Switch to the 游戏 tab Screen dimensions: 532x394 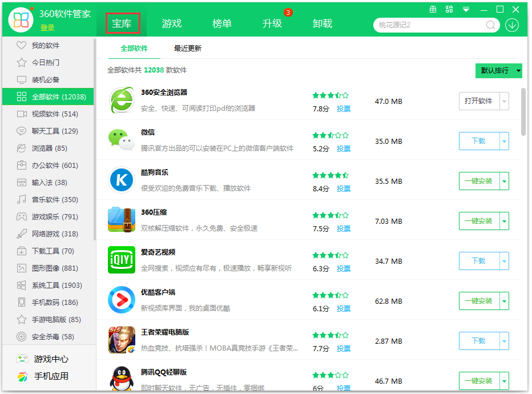click(172, 23)
